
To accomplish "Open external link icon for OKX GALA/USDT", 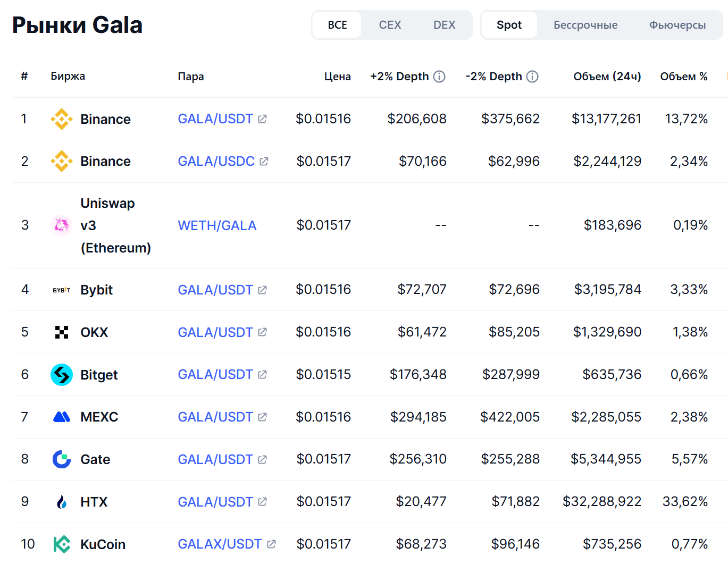I will pyautogui.click(x=262, y=332).
